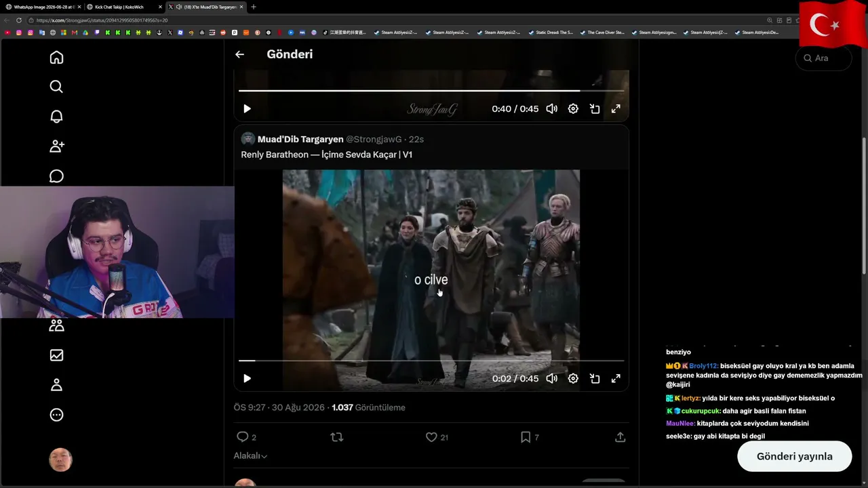Go back with the Gönderi back arrow
Viewport: 868px width, 488px height.
coord(239,54)
